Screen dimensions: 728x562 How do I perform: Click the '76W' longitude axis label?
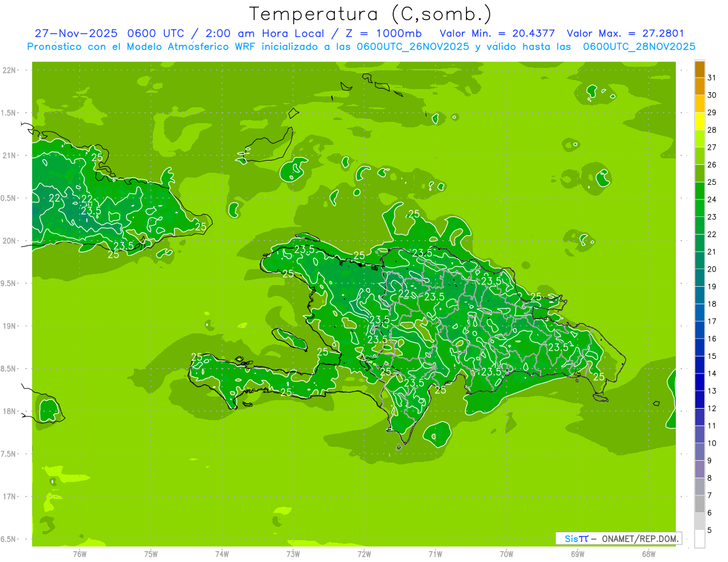click(79, 554)
